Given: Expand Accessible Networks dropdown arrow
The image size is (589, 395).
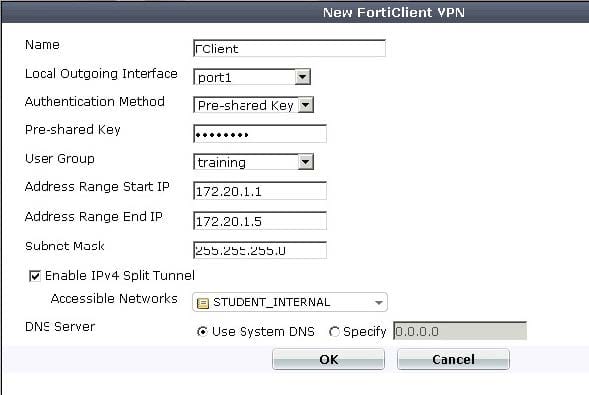Looking at the screenshot, I should (379, 303).
